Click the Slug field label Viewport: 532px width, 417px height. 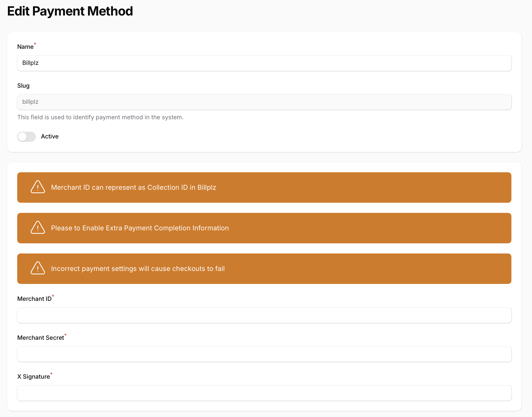pyautogui.click(x=23, y=86)
